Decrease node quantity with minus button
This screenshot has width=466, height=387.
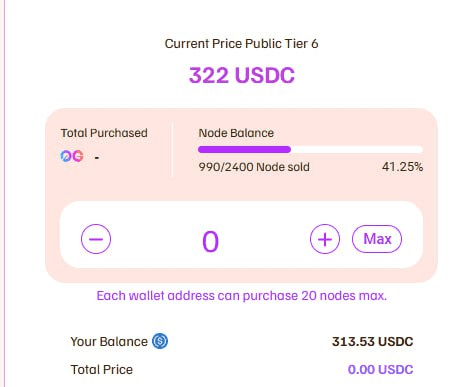coord(96,239)
